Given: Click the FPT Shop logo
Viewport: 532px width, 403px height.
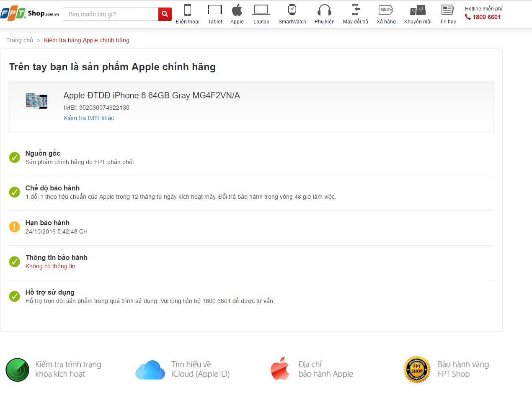Looking at the screenshot, I should [29, 14].
